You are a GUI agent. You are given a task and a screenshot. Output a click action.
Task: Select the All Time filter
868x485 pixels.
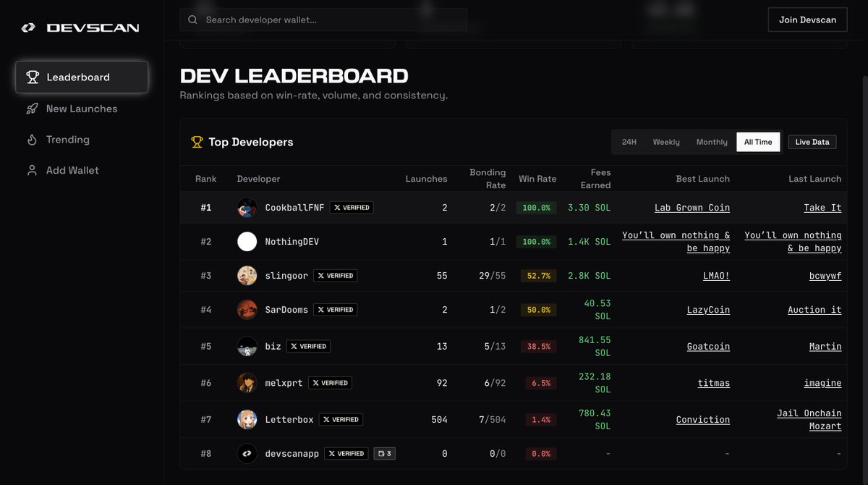[758, 142]
